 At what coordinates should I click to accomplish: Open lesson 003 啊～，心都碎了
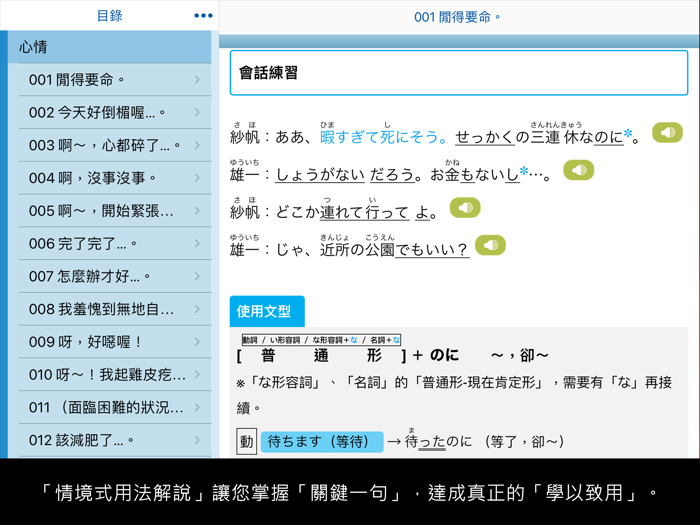[115, 146]
